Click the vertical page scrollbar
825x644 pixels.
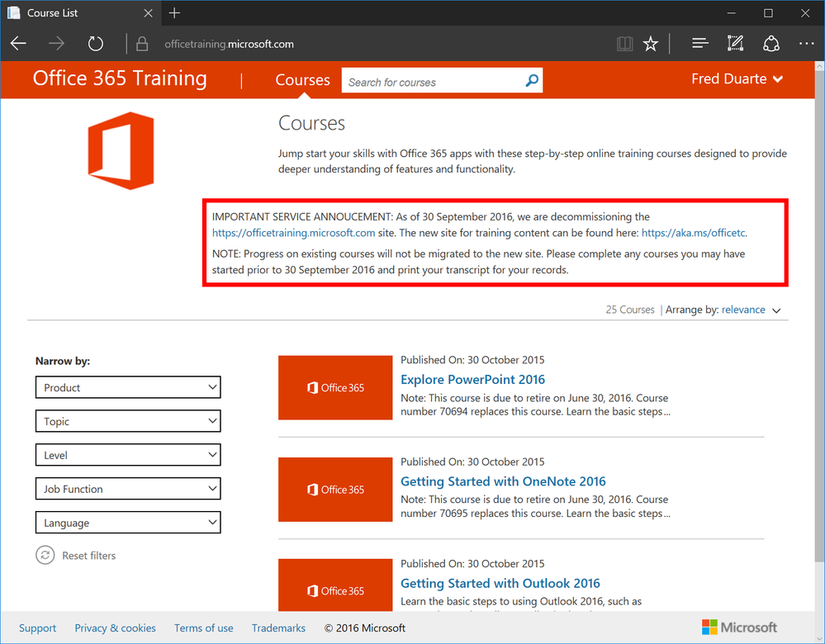tap(819, 315)
